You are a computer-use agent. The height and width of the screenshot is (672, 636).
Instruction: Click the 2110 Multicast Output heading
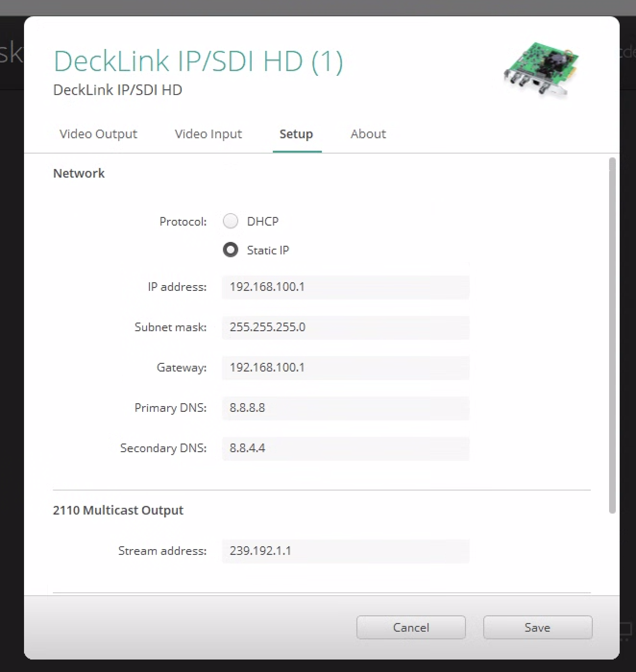118,510
